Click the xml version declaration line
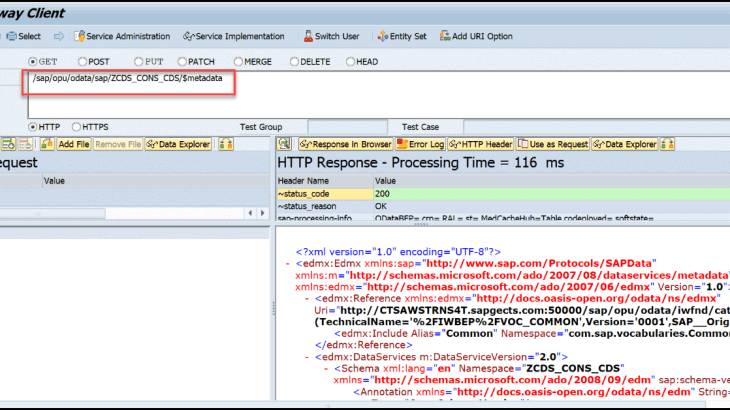The image size is (730, 410). click(398, 252)
